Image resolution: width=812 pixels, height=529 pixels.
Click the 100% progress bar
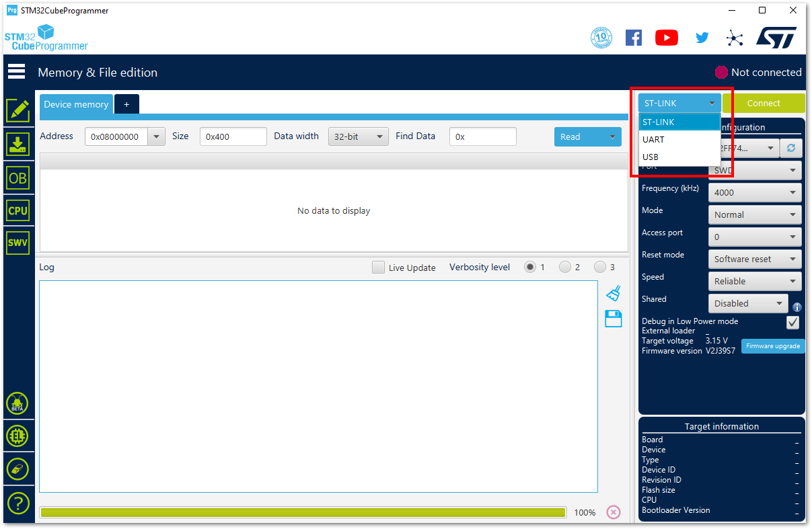pyautogui.click(x=303, y=512)
